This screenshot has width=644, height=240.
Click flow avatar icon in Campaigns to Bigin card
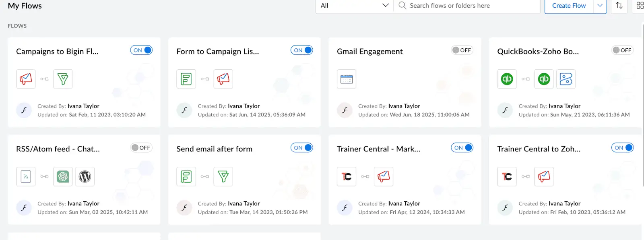pyautogui.click(x=24, y=110)
